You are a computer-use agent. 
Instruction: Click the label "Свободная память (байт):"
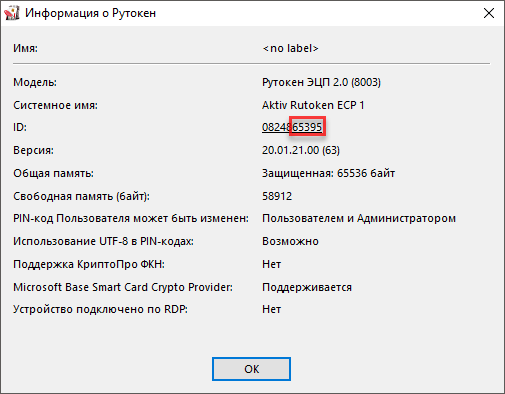point(81,196)
